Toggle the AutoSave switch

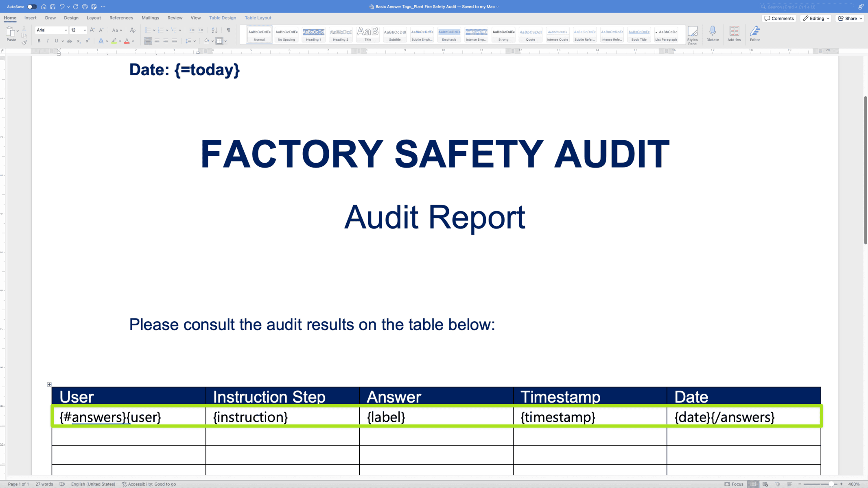pos(32,7)
